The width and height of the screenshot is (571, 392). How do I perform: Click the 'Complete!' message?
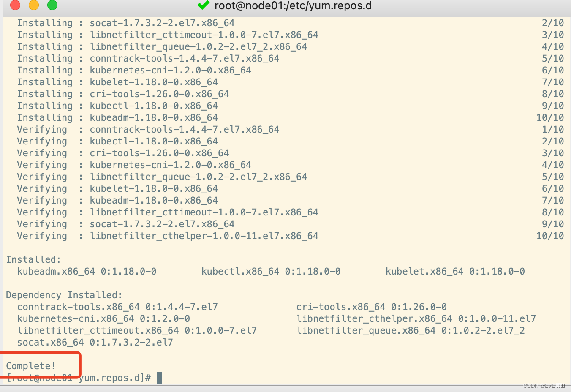(x=31, y=366)
